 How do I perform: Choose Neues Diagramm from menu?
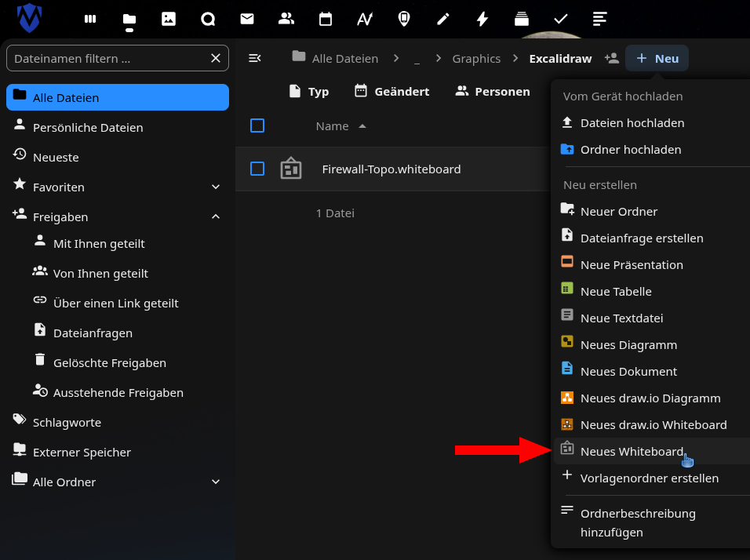[x=651, y=345]
